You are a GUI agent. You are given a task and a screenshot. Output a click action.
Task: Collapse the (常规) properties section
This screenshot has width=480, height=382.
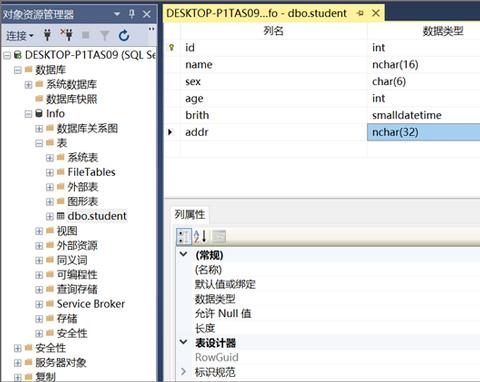click(183, 254)
